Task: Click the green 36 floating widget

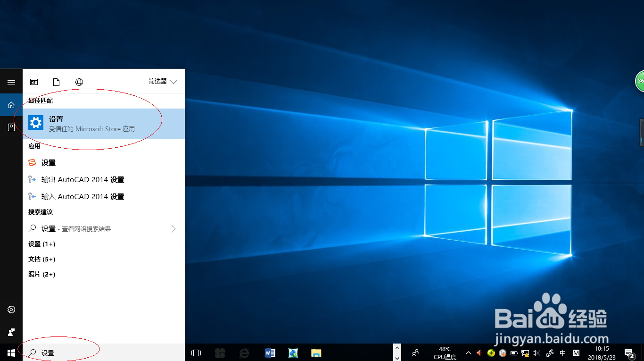Action: (640, 81)
